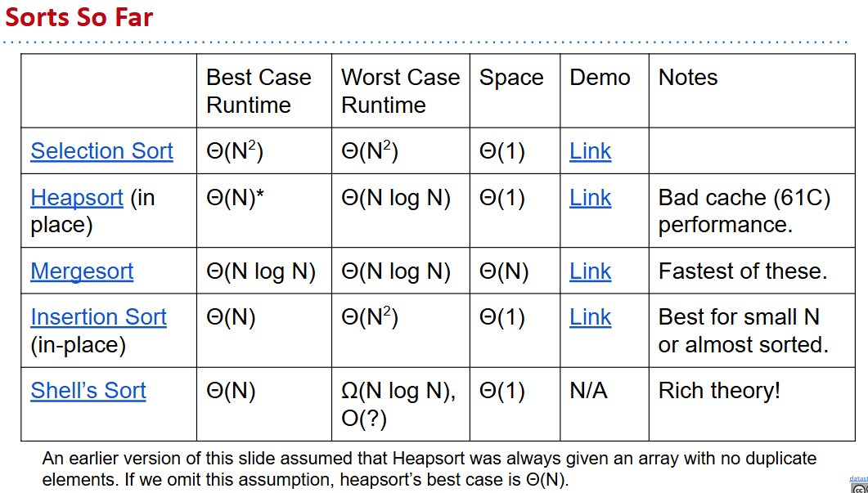Image resolution: width=868 pixels, height=493 pixels.
Task: Click the demo Link for Heapsort
Action: pos(590,198)
